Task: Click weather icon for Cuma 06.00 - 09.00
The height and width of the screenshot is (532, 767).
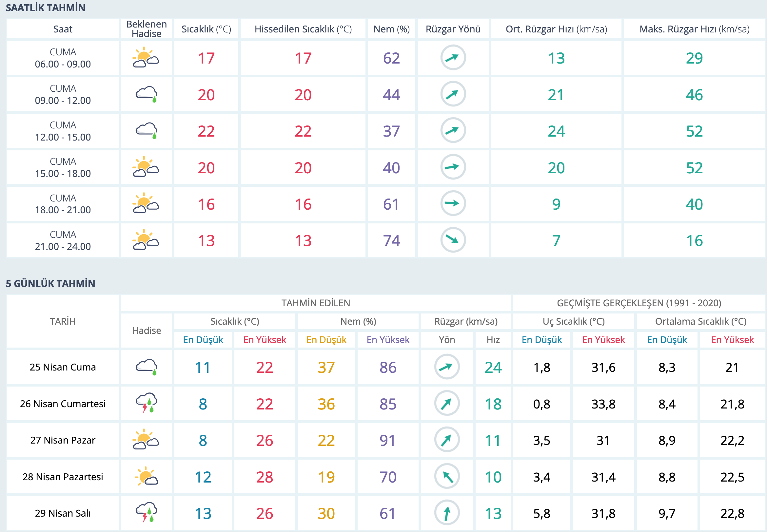Action: [146, 58]
